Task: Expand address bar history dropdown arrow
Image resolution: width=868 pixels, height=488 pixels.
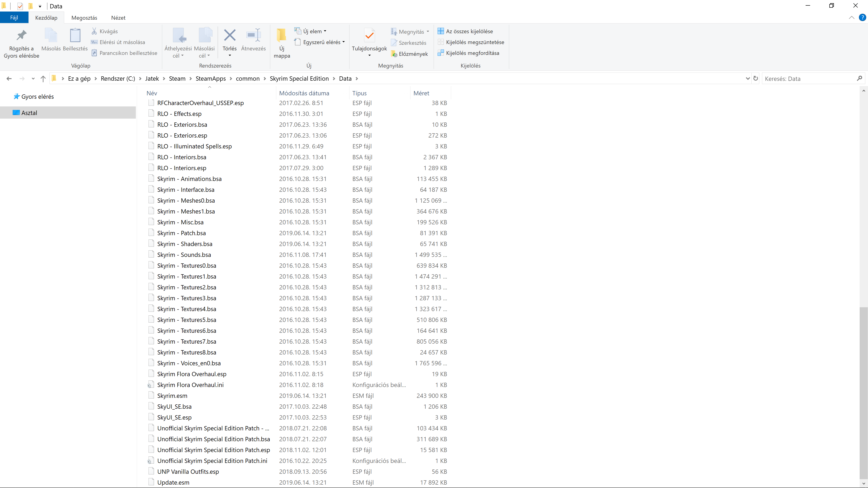Action: click(748, 78)
